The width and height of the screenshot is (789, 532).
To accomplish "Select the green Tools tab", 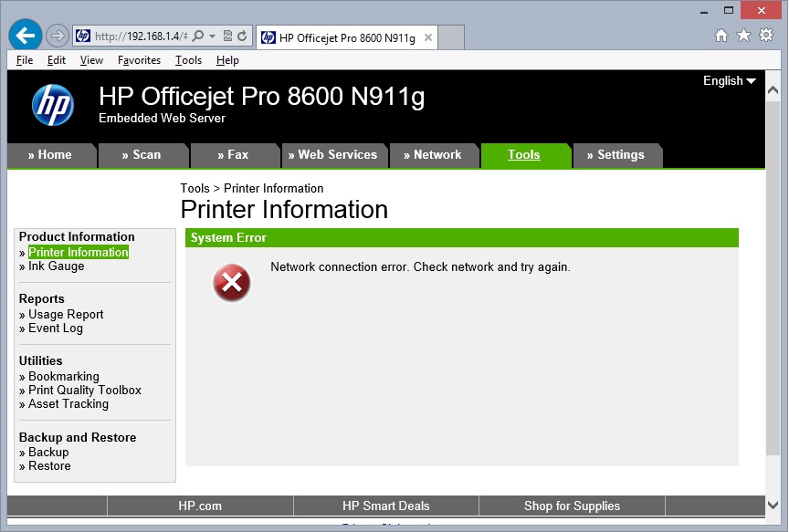I will tap(525, 155).
